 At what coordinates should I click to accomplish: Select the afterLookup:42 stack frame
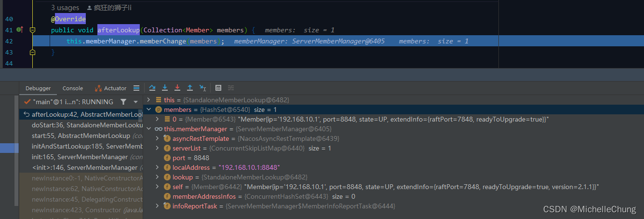click(x=82, y=114)
